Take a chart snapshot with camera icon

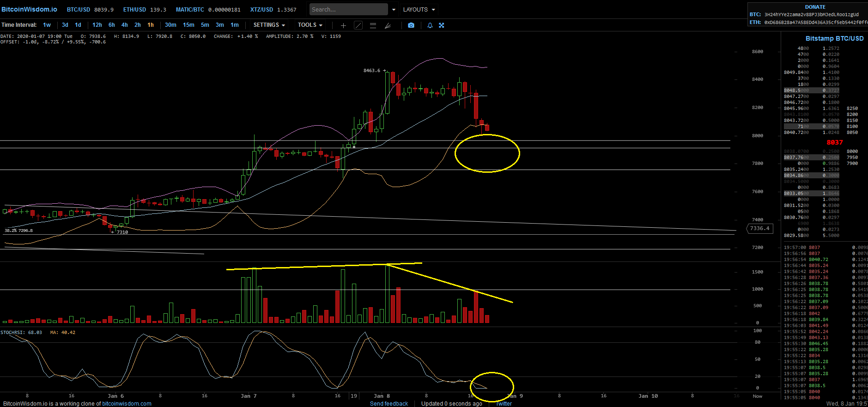[411, 25]
